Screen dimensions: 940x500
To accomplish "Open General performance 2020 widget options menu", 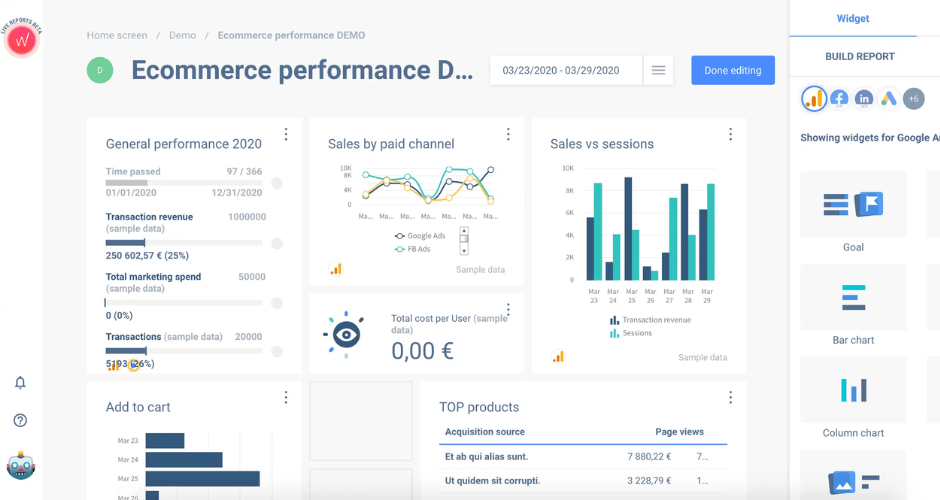I will pyautogui.click(x=286, y=134).
